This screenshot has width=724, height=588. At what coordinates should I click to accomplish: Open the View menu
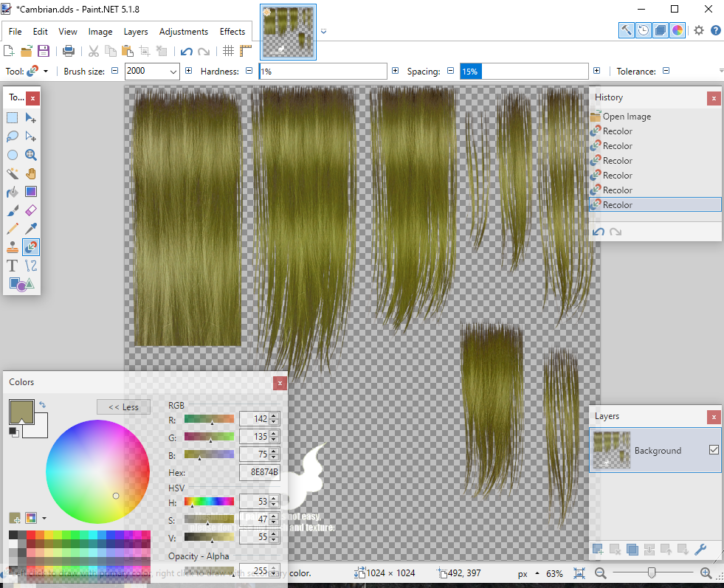67,32
